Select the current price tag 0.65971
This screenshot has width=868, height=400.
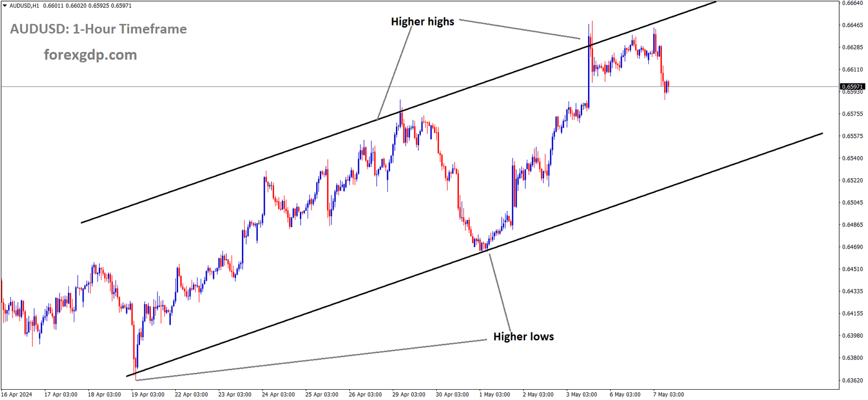coord(852,87)
